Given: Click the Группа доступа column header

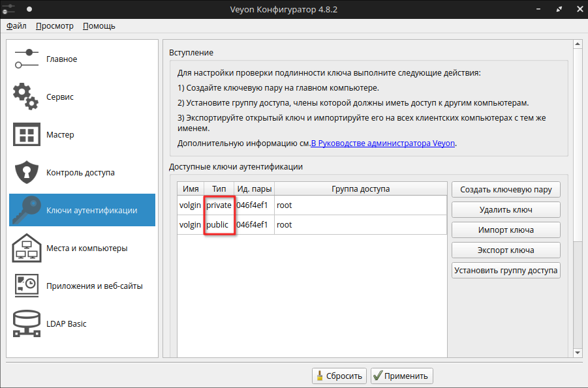Looking at the screenshot, I should click(361, 189).
